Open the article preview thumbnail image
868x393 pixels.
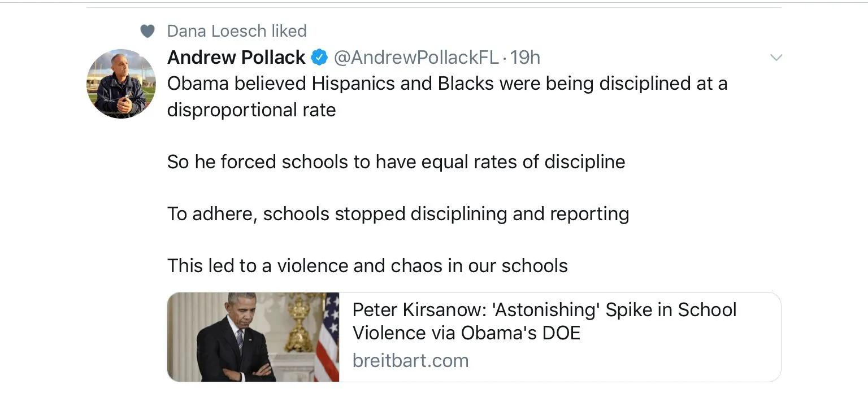253,337
